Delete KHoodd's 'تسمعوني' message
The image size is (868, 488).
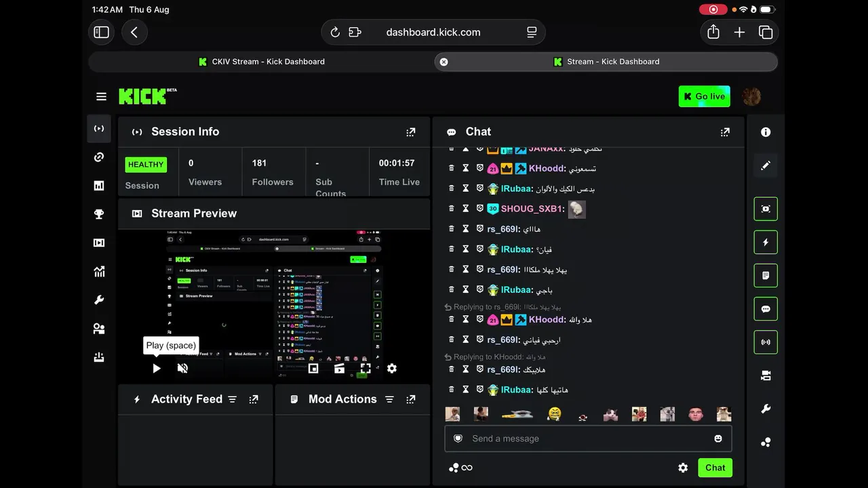tap(452, 168)
